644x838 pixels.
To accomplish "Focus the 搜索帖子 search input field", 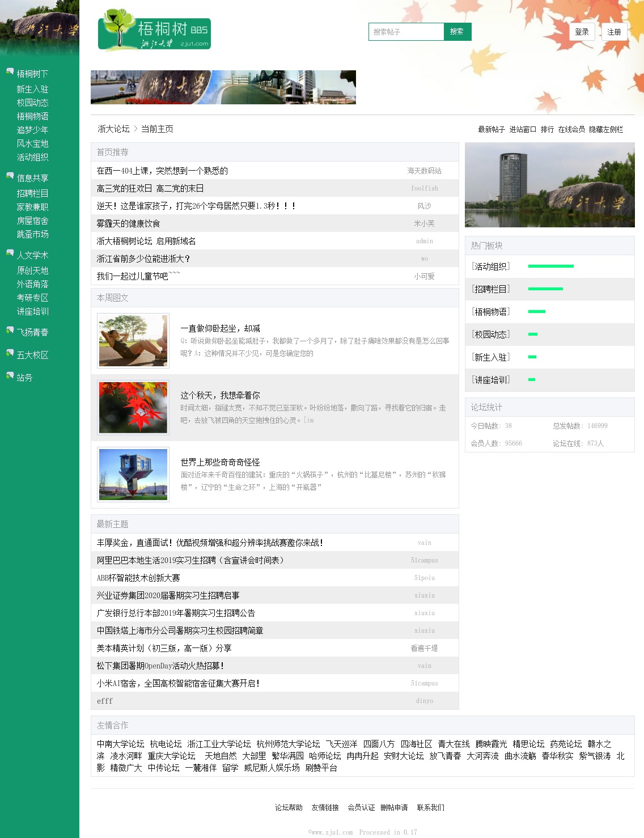I will (406, 32).
